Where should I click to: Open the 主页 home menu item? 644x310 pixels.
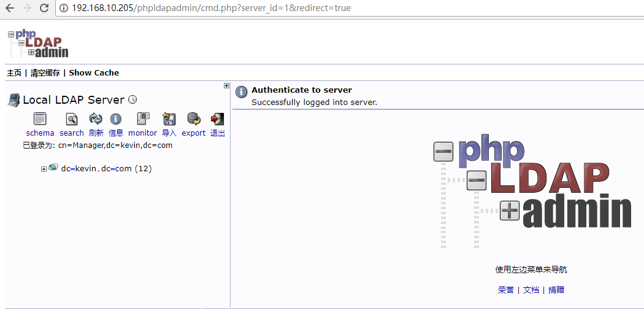[x=14, y=73]
